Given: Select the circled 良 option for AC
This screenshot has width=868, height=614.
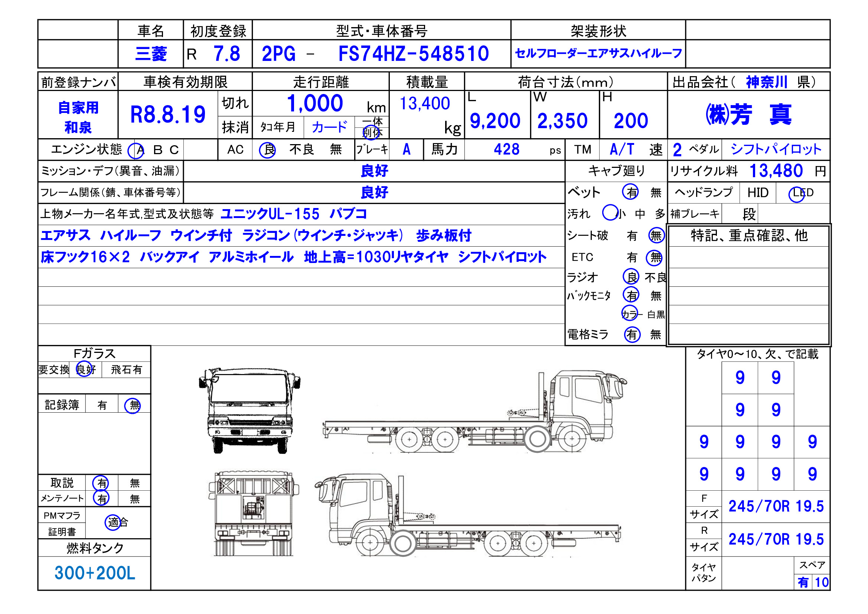Looking at the screenshot, I should (268, 150).
